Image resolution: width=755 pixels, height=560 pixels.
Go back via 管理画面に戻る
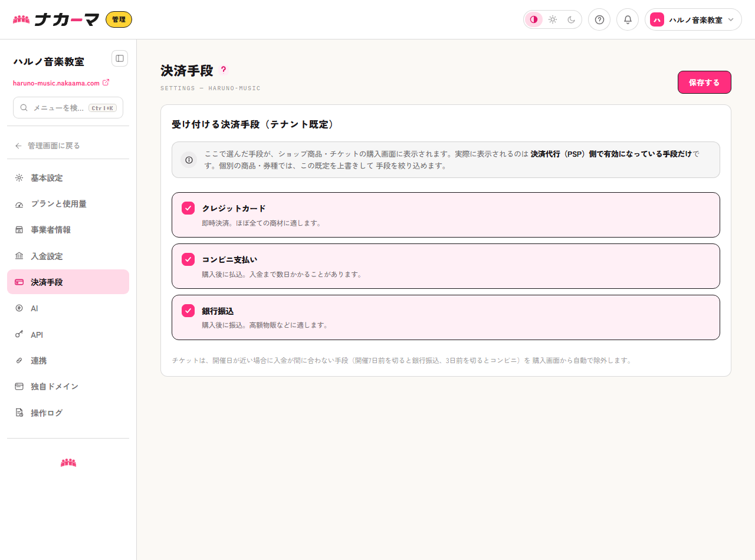68,146
